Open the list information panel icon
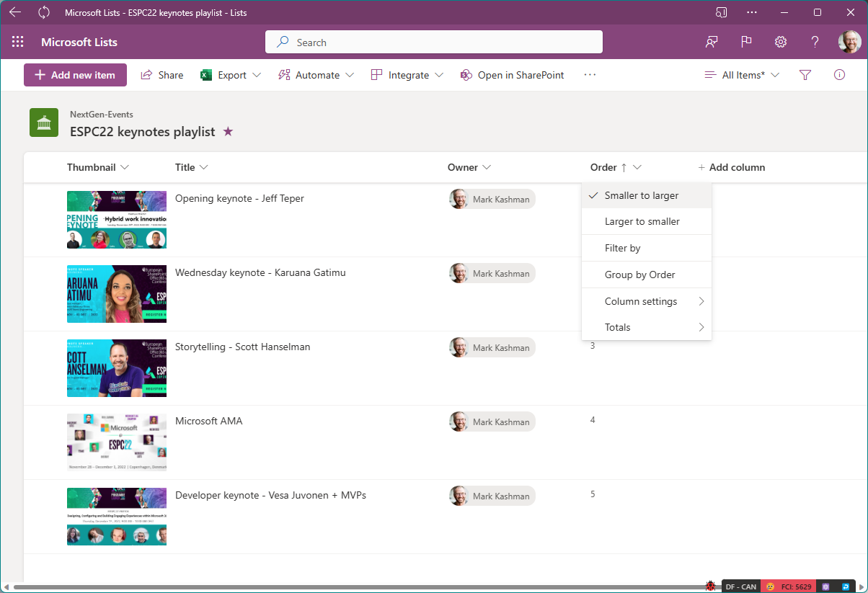Screen dimensions: 868x593 pyautogui.click(x=839, y=74)
